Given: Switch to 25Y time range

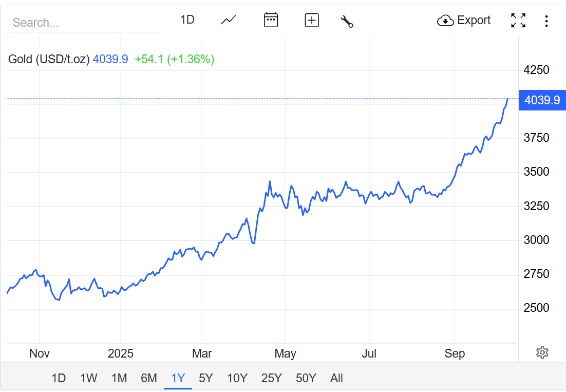Looking at the screenshot, I should coord(271,379).
